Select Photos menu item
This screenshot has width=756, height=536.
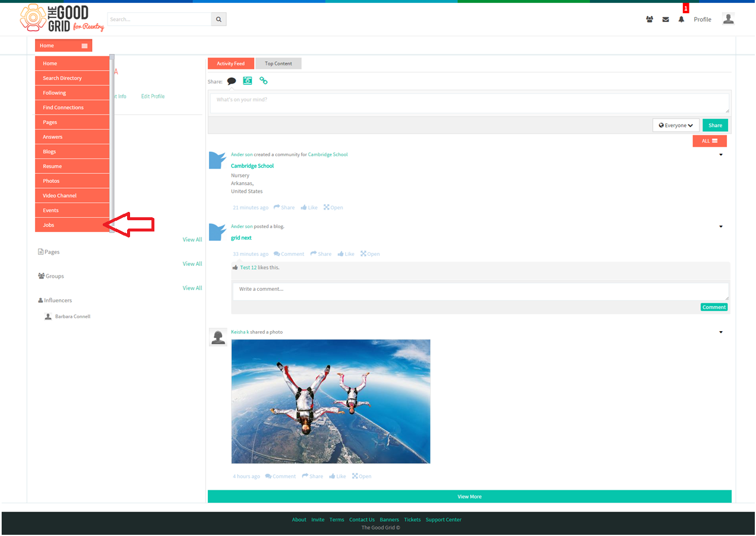[72, 181]
